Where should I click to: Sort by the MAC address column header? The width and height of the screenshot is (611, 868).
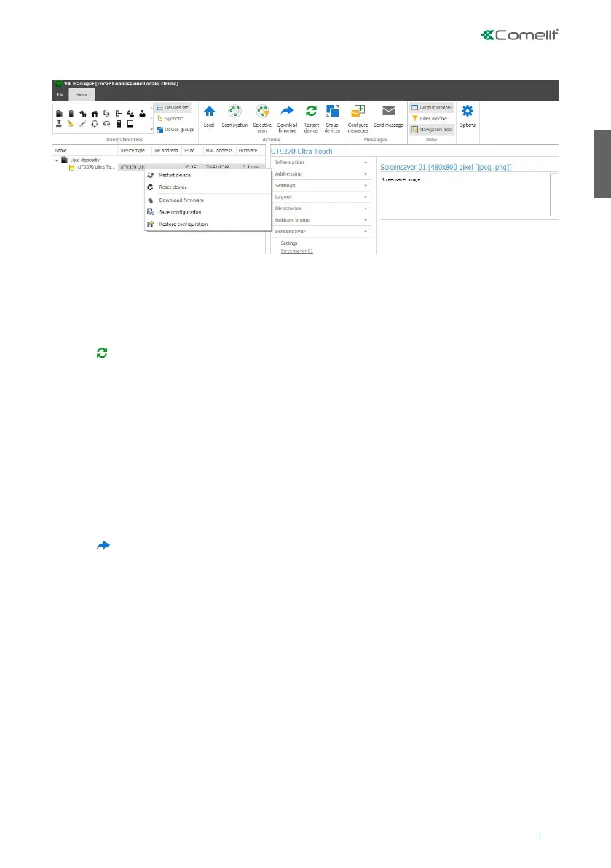(219, 151)
